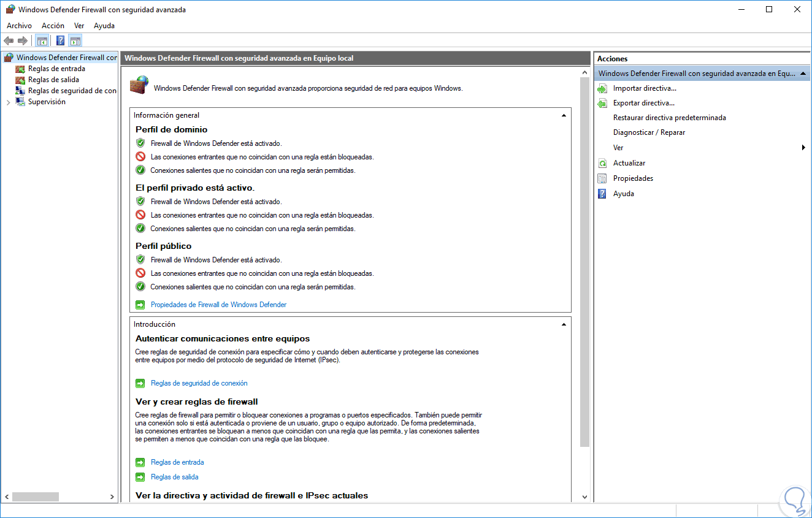The height and width of the screenshot is (518, 812).
Task: Open the Reglas de seguridad de conexión link
Action: click(x=199, y=383)
